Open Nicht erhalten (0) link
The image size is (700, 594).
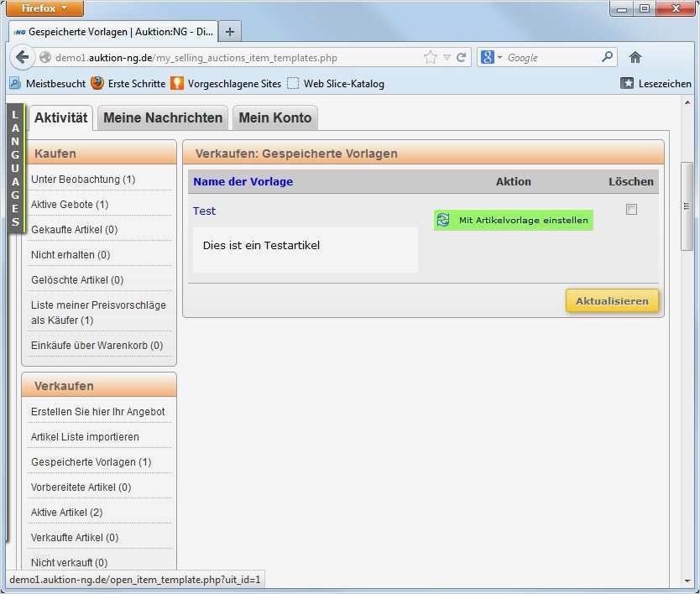71,255
